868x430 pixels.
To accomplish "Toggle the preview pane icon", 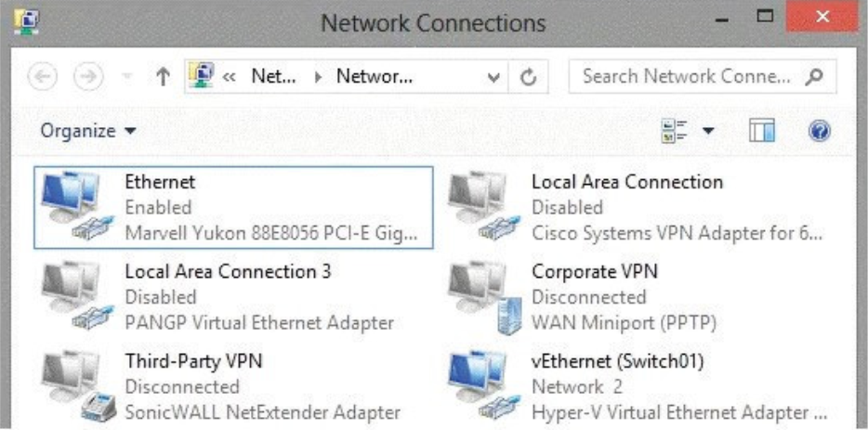I will [x=762, y=131].
